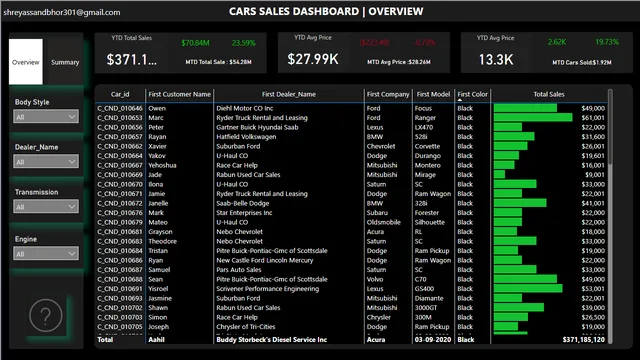This screenshot has height=360, width=640.
Task: Sort by the Car_id column header
Action: 120,94
